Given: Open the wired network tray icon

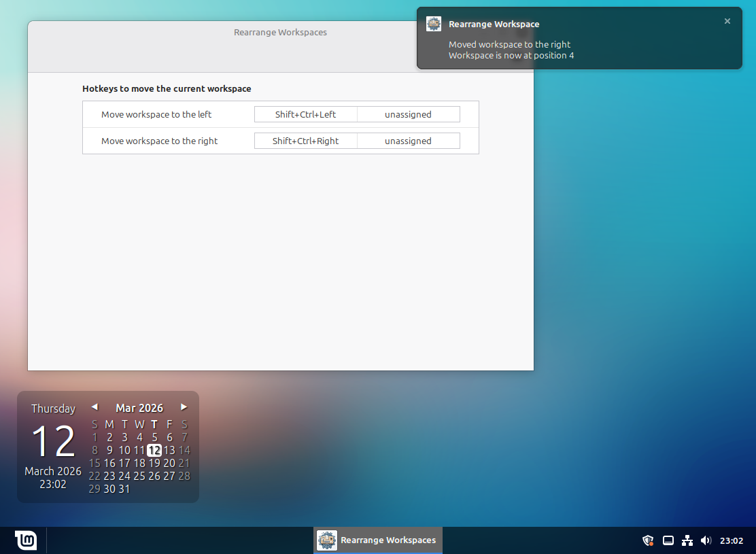Looking at the screenshot, I should 687,540.
